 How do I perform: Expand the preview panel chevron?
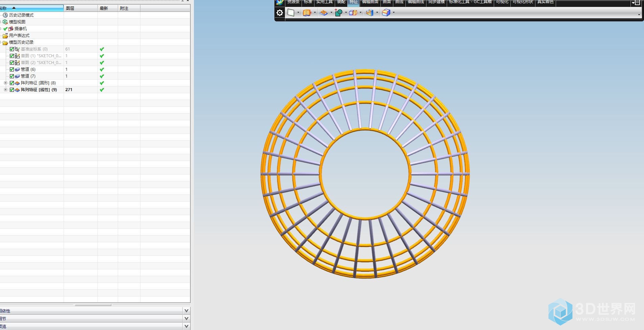[x=186, y=326]
